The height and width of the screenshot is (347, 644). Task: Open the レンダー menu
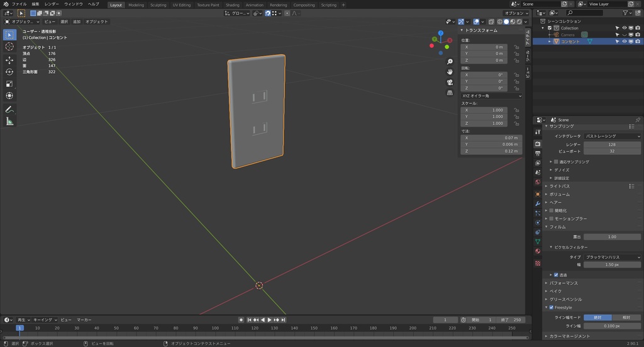pos(52,4)
